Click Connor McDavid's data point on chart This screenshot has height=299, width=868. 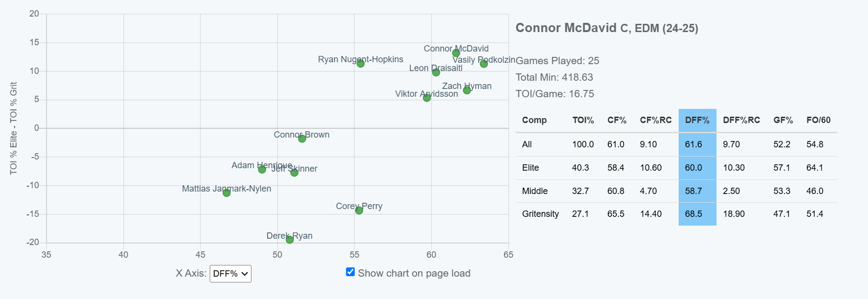tap(456, 53)
